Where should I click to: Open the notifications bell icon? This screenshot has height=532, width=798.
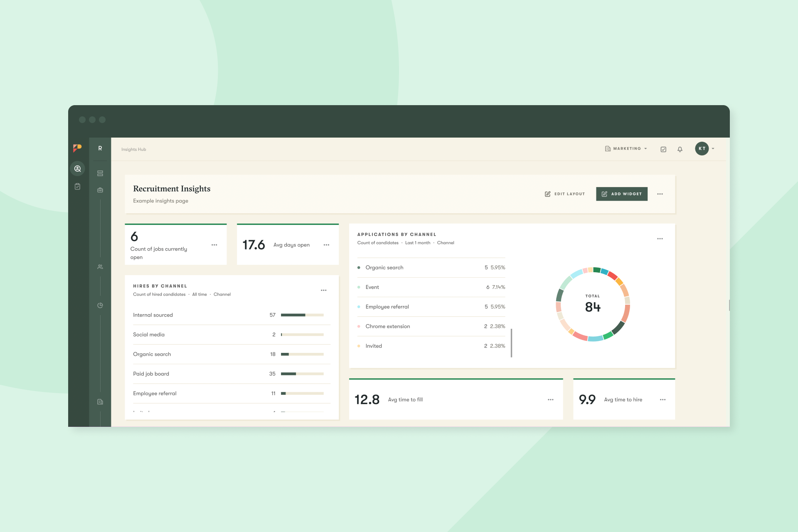pyautogui.click(x=680, y=149)
